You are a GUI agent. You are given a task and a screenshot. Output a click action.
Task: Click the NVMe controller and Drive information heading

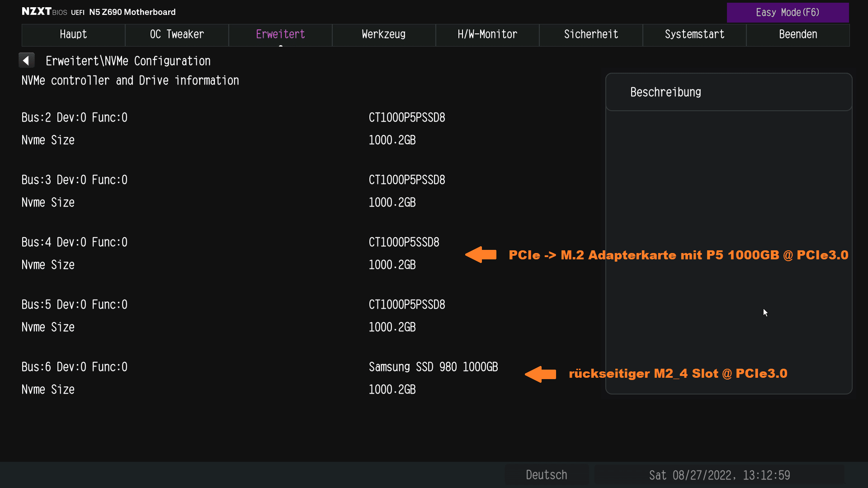point(130,80)
